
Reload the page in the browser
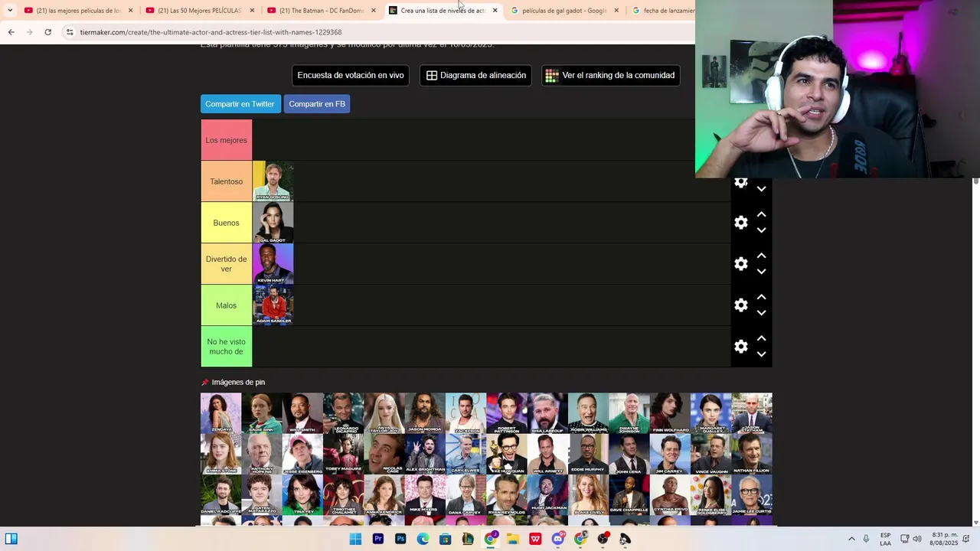[x=47, y=32]
